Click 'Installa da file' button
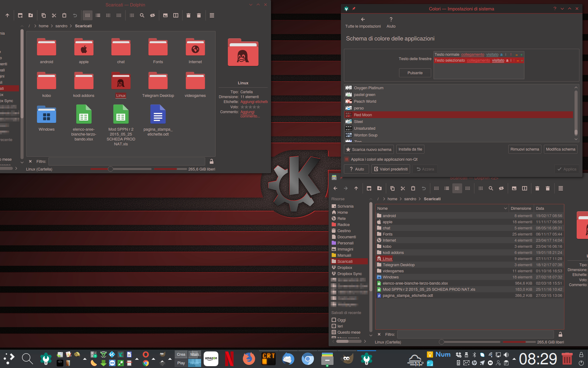The height and width of the screenshot is (368, 588). click(410, 149)
